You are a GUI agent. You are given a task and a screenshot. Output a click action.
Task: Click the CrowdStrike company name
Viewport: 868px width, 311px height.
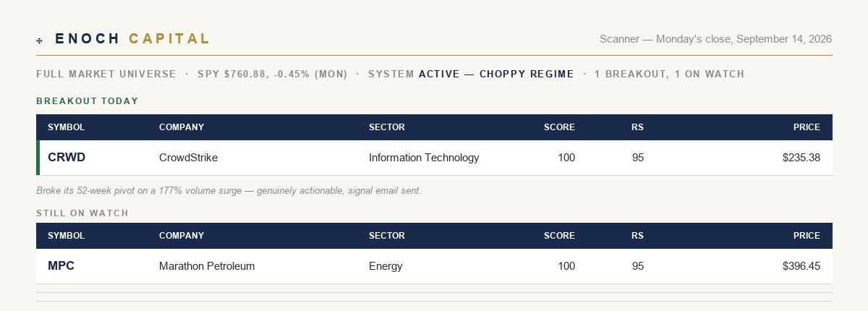[188, 158]
